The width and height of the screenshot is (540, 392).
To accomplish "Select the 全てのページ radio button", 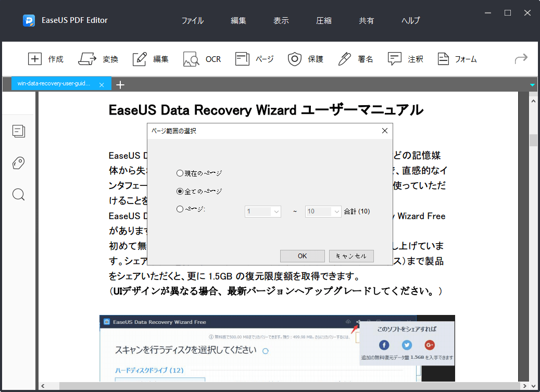I will click(180, 191).
